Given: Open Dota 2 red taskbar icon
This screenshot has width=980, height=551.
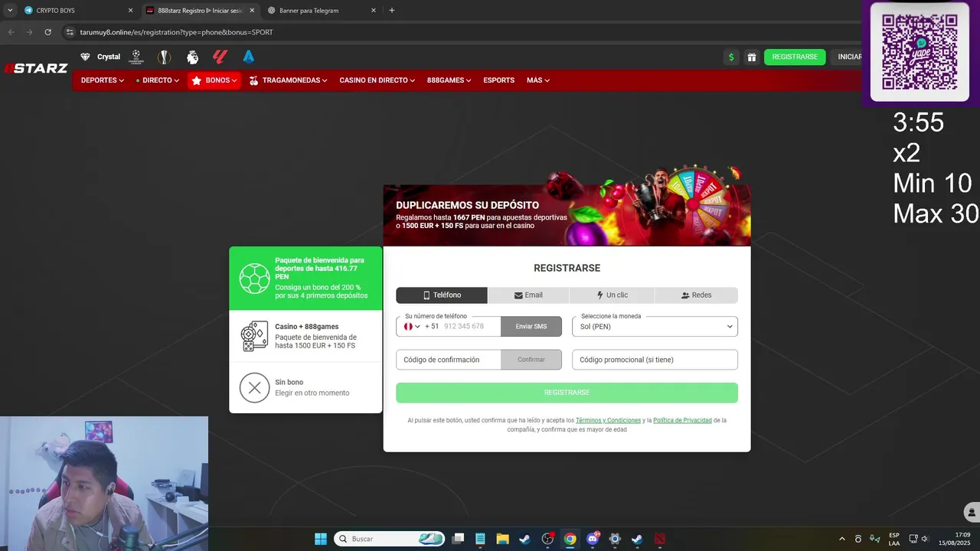Looking at the screenshot, I should (x=659, y=539).
